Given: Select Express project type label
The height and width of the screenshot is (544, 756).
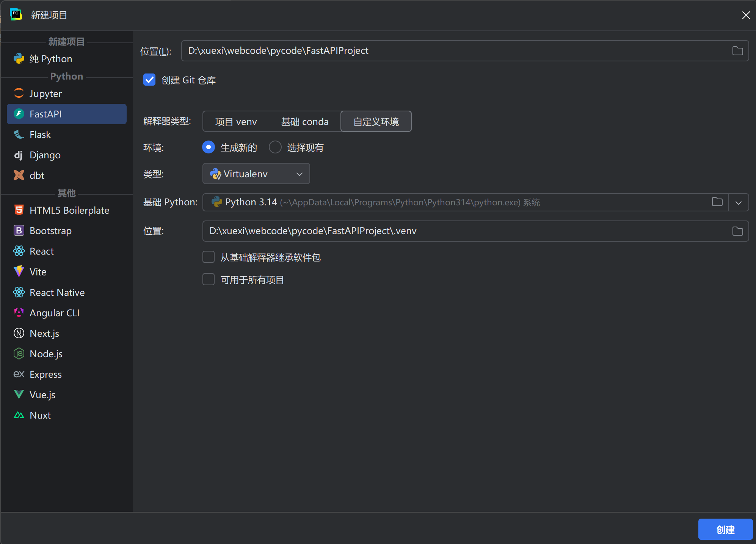Looking at the screenshot, I should click(45, 374).
